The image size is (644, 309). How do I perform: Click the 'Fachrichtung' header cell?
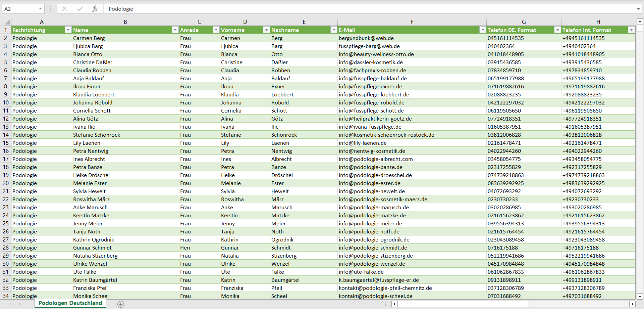coord(42,30)
